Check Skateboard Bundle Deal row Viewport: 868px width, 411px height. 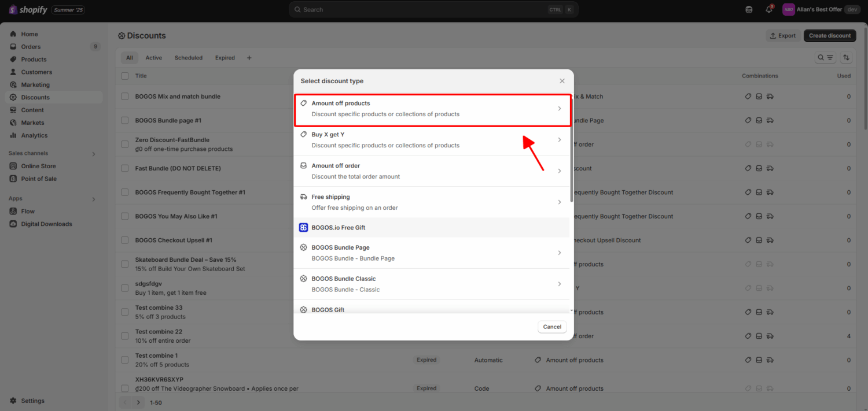point(125,264)
